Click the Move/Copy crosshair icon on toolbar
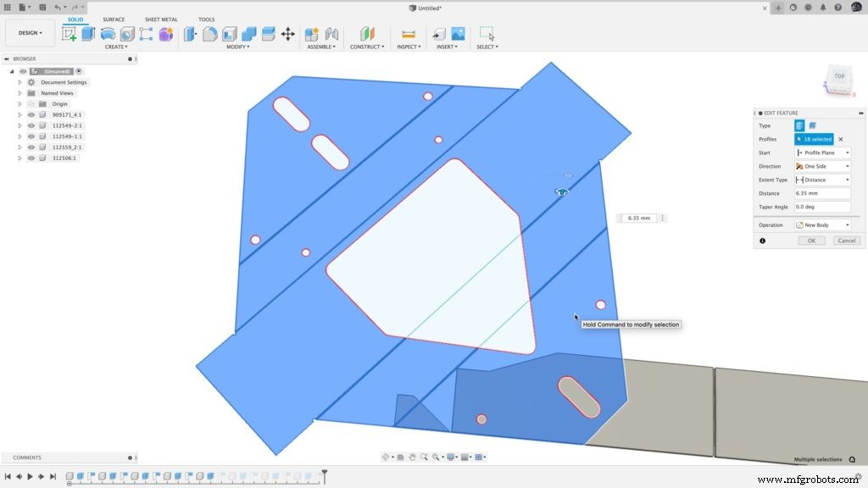This screenshot has width=868, height=488. (x=288, y=32)
